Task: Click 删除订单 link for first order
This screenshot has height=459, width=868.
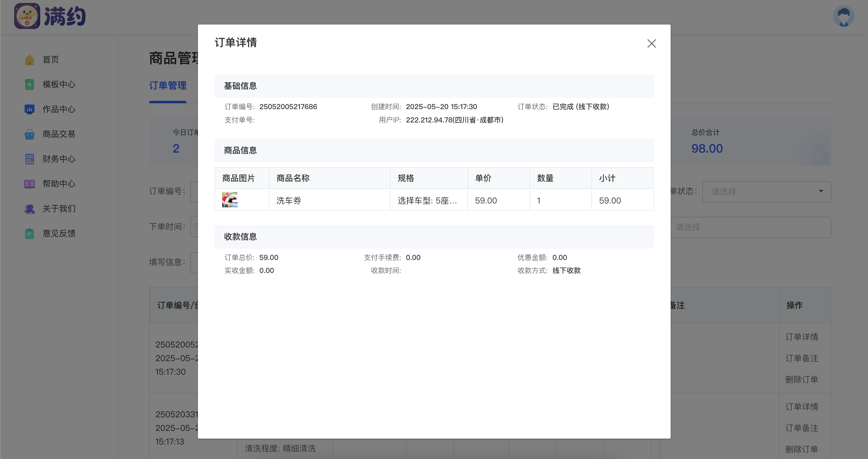Action: pyautogui.click(x=801, y=379)
